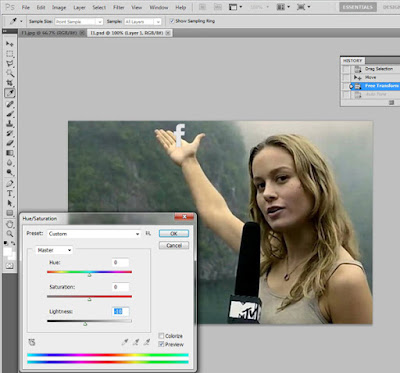The image size is (400, 373).
Task: Select the Rectangular Marquee tool
Action: click(10, 54)
